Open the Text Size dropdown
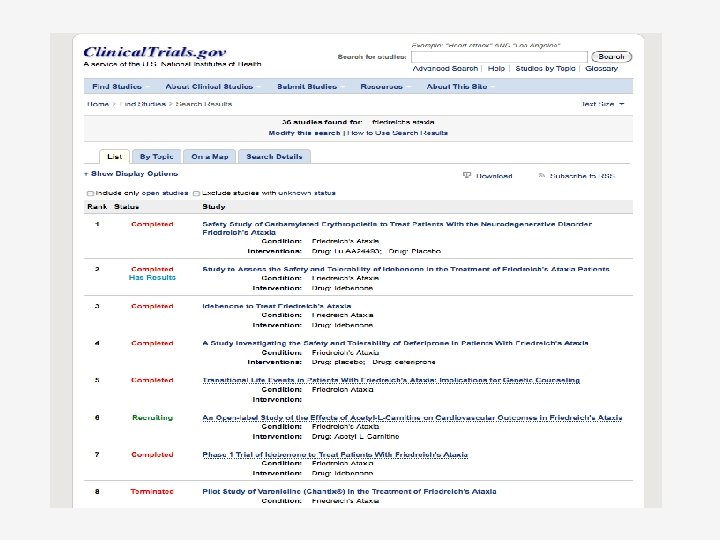The width and height of the screenshot is (720, 540). [602, 104]
